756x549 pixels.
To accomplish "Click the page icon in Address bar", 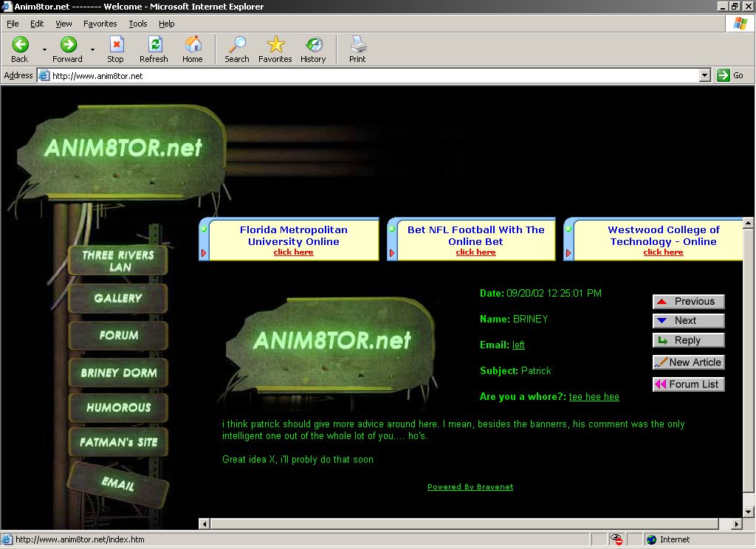I will [44, 76].
